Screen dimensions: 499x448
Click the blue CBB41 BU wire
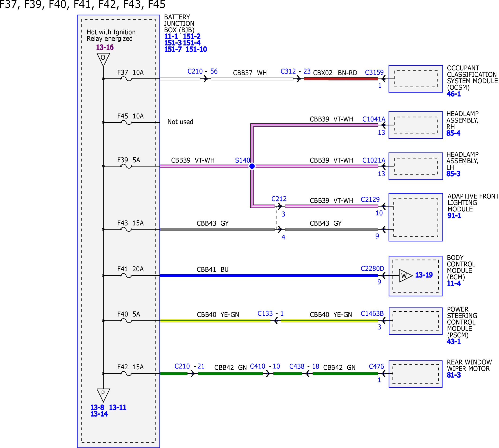coord(269,275)
